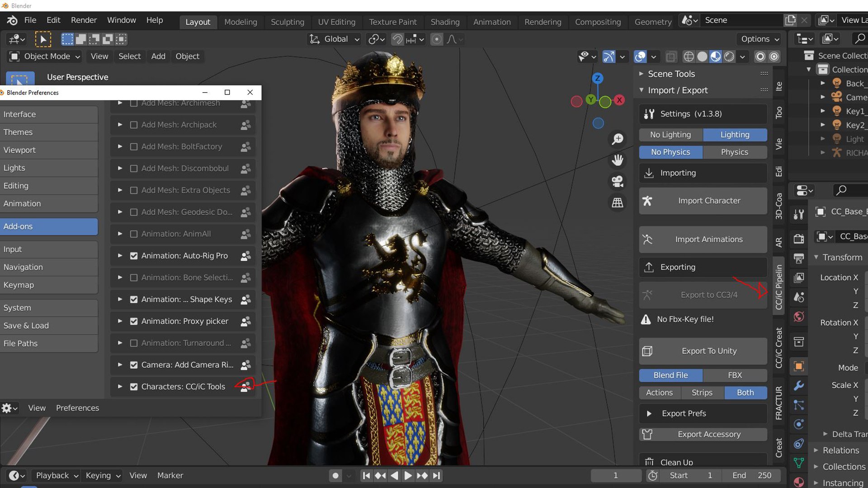Image resolution: width=868 pixels, height=488 pixels.
Task: Click the Blender logo menu icon
Action: coord(12,20)
